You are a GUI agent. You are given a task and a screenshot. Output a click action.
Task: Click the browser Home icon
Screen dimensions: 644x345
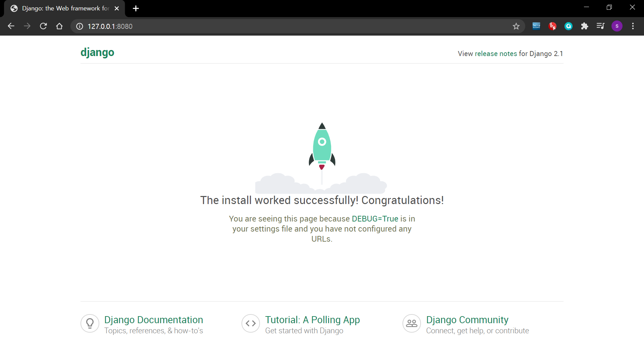click(59, 26)
